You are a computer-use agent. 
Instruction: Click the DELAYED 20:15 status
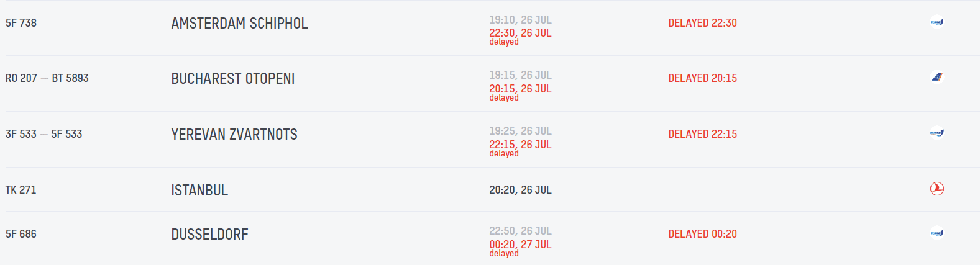pyautogui.click(x=702, y=78)
